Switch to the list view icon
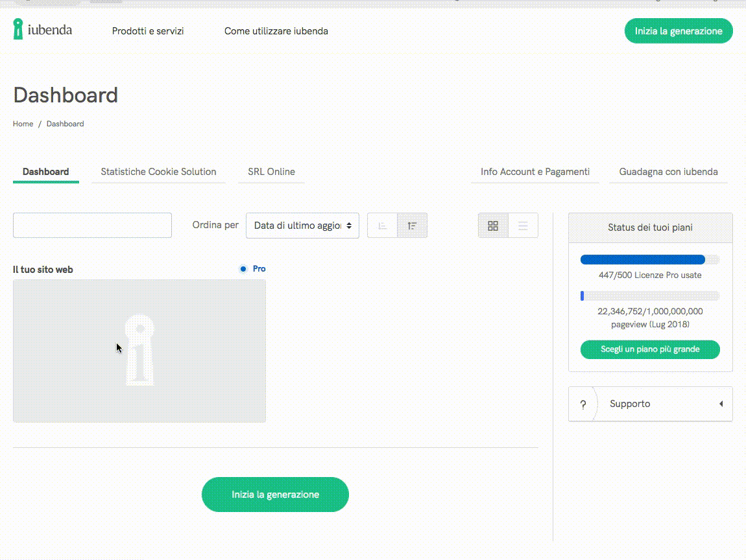Viewport: 746px width, 560px height. pyautogui.click(x=523, y=226)
